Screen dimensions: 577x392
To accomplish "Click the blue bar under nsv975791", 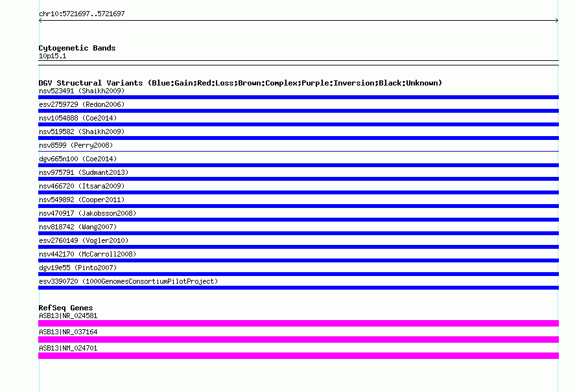I will tap(298, 179).
